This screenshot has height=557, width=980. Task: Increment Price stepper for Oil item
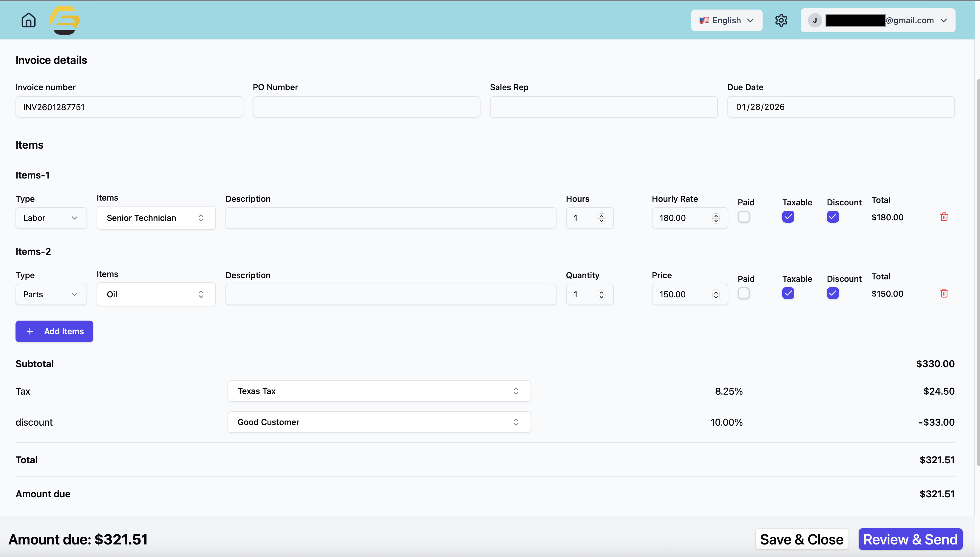pyautogui.click(x=716, y=292)
